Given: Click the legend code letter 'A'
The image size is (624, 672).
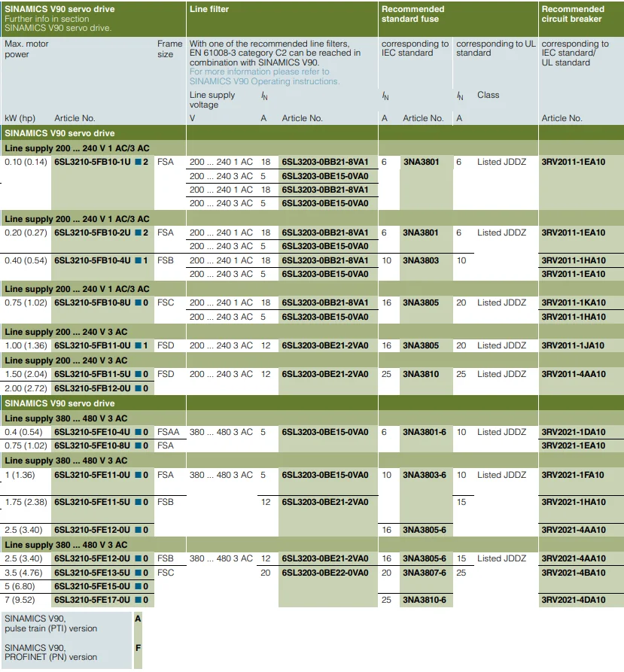Looking at the screenshot, I should (138, 619).
